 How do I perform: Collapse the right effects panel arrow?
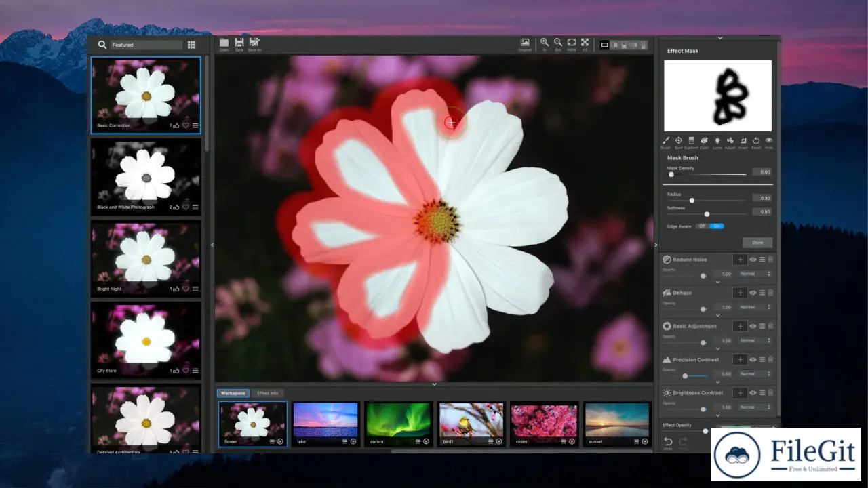click(655, 245)
